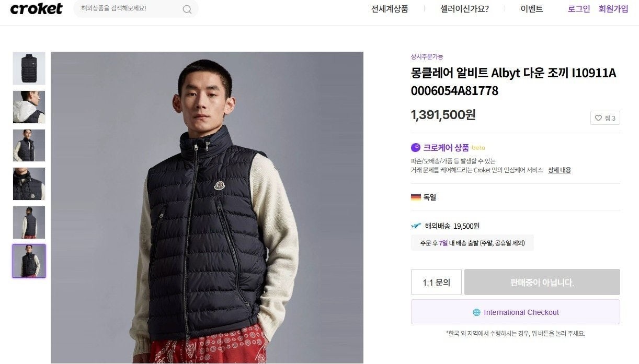Click the airplane overseas shipping icon
The image size is (639, 364).
point(416,226)
